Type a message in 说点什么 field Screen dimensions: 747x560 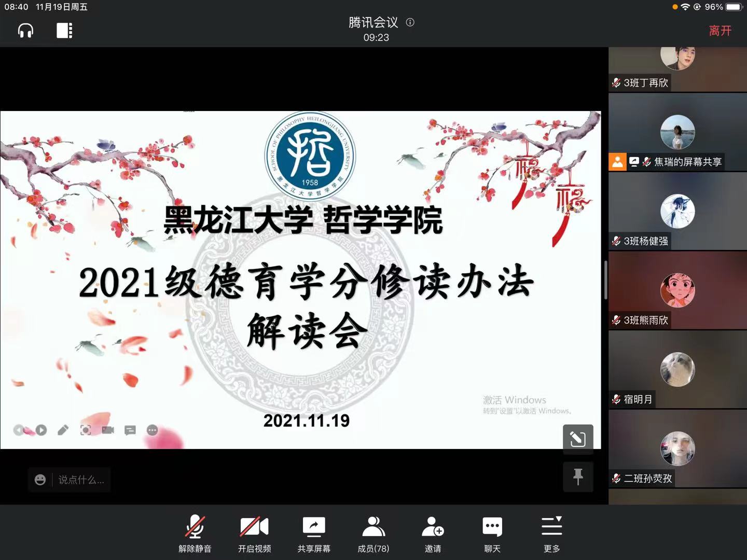81,480
